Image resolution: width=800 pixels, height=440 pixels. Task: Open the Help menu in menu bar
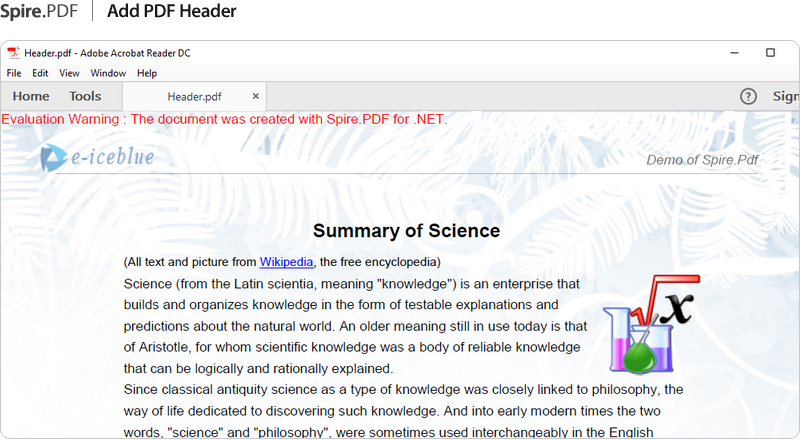click(147, 73)
